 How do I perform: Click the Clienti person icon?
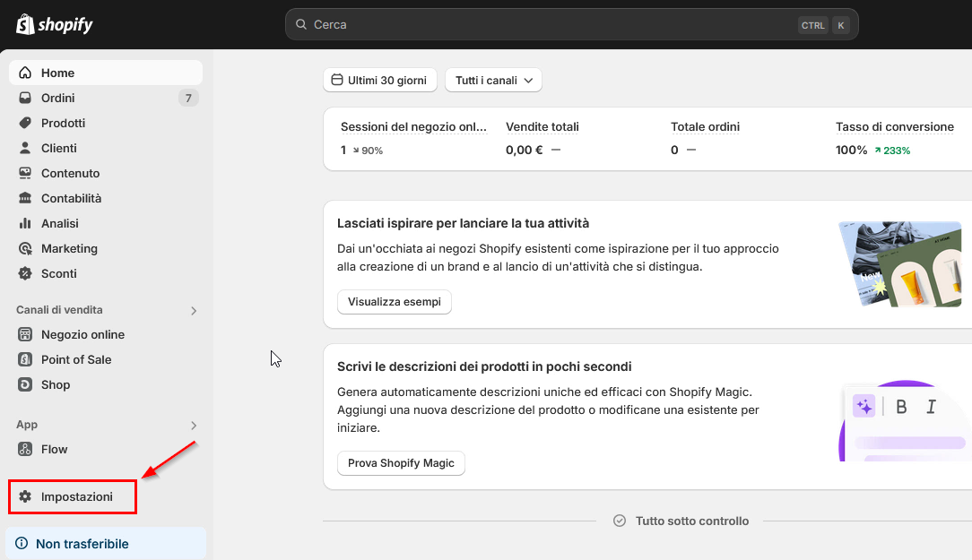pos(25,148)
